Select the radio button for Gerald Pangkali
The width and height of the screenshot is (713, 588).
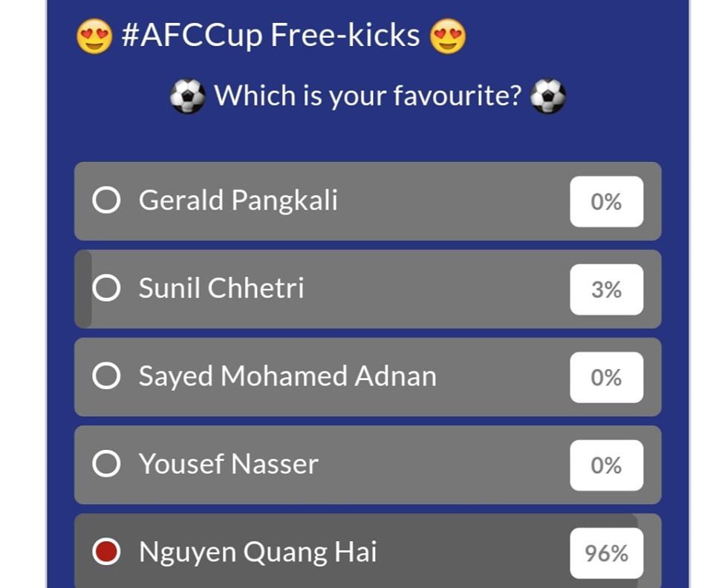tap(106, 200)
